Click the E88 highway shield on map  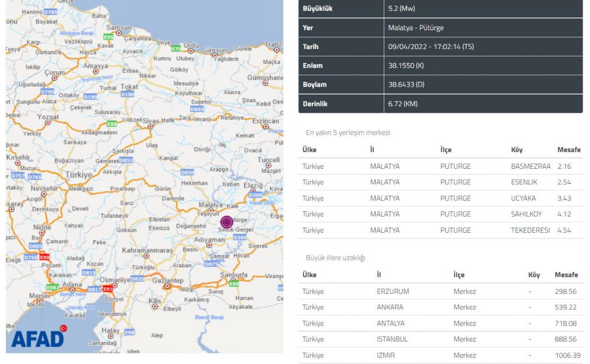[x=112, y=124]
